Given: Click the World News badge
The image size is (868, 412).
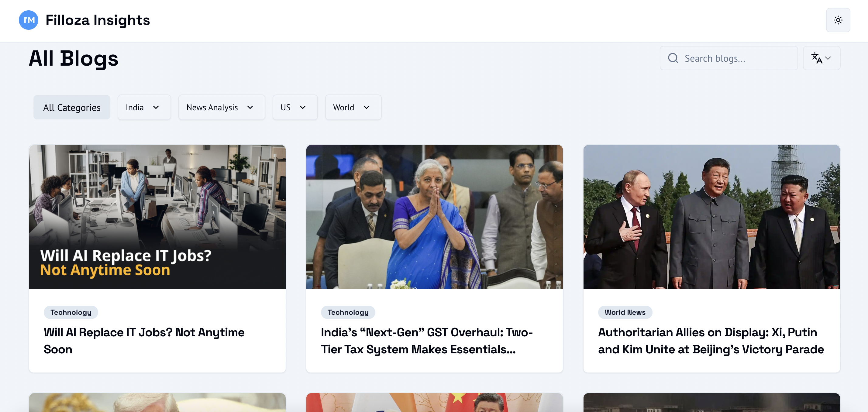Looking at the screenshot, I should point(625,312).
